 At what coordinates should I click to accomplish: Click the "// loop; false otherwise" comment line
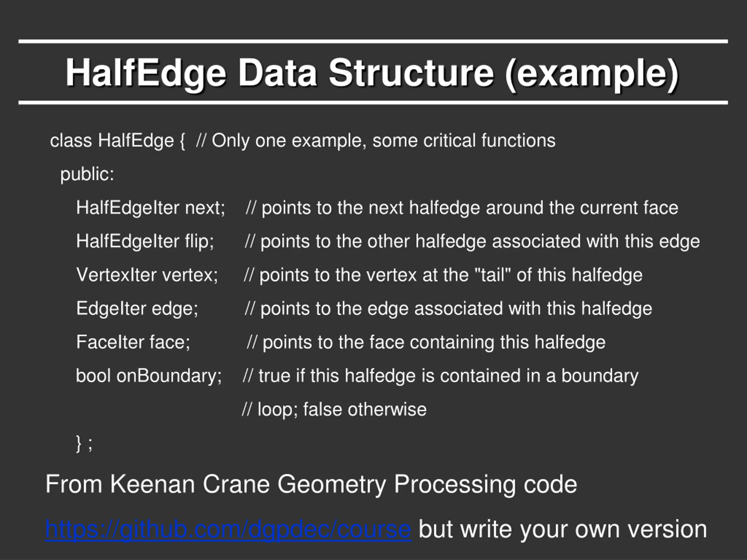point(334,409)
